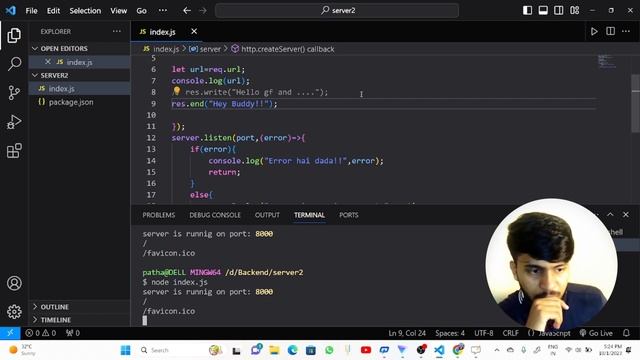Screen dimensions: 640x360
Task: Open the Edit menu
Action: pyautogui.click(x=53, y=11)
